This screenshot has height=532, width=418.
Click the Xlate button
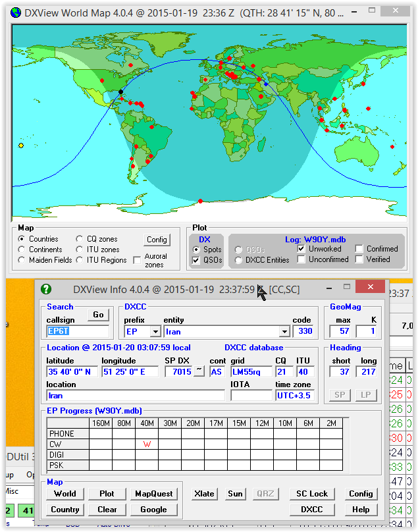[x=204, y=494]
